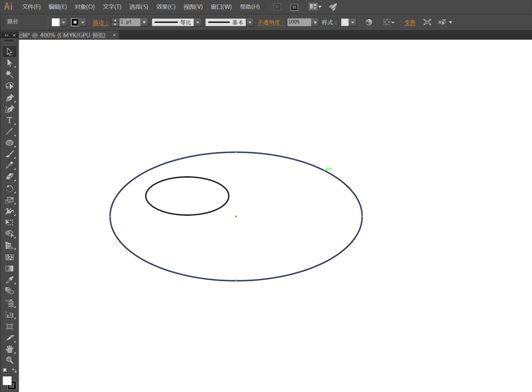
Task: Open the stroke color dropdown arrow
Action: pos(83,22)
